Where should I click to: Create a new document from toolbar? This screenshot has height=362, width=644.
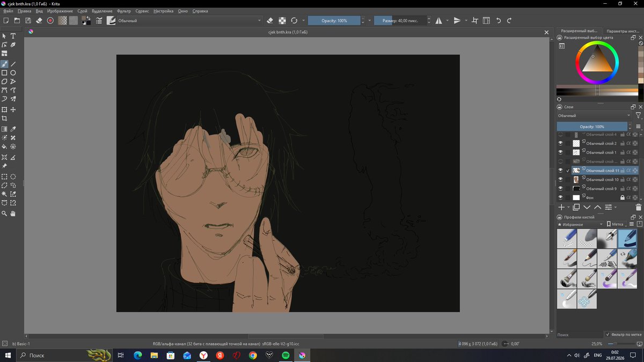click(x=6, y=20)
